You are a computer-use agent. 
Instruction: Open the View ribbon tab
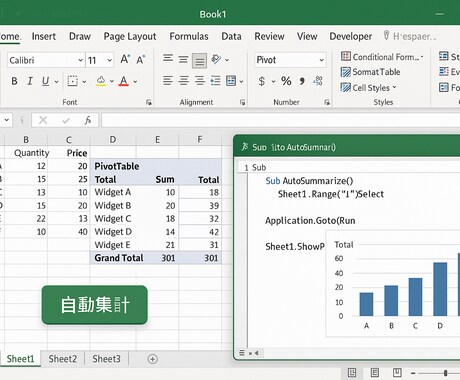[x=307, y=36]
